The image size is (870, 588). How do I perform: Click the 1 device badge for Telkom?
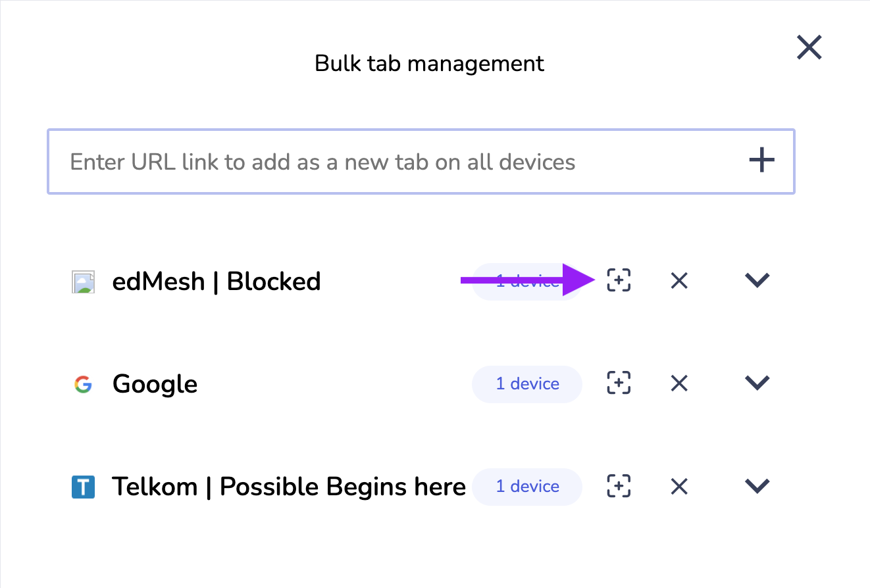point(527,486)
